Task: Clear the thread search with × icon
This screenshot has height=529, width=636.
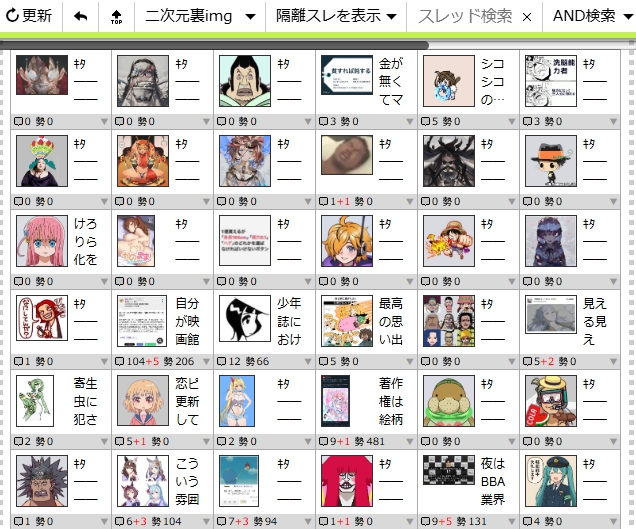Action: 527,17
